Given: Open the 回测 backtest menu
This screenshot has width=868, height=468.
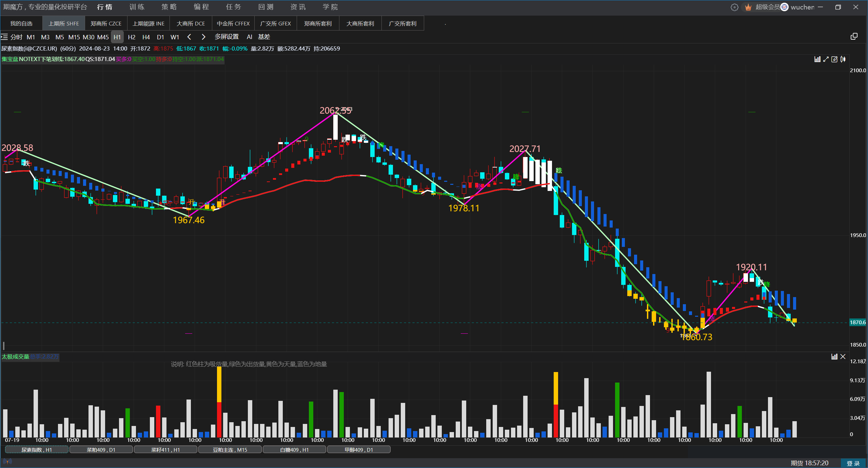Looking at the screenshot, I should coord(266,7).
